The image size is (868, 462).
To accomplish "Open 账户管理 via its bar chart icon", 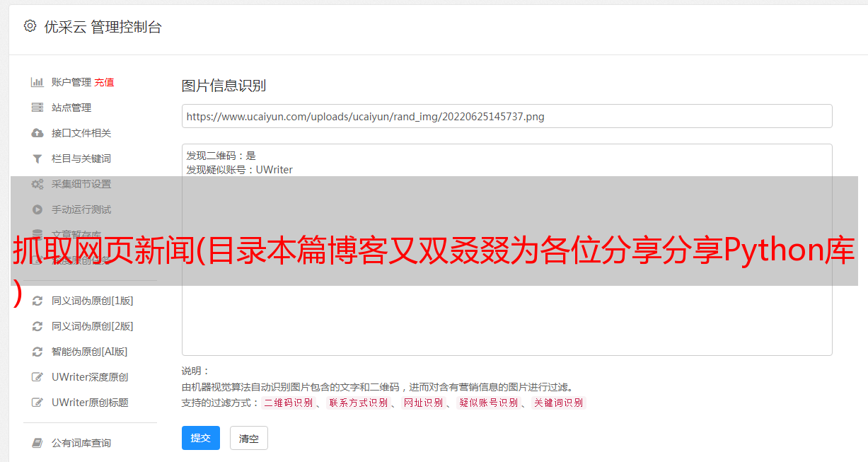I will (x=37, y=82).
